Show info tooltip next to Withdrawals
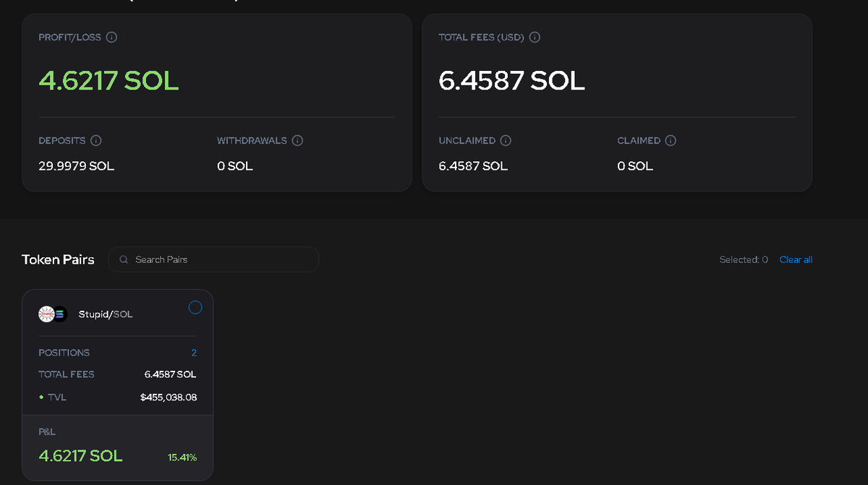 point(297,140)
